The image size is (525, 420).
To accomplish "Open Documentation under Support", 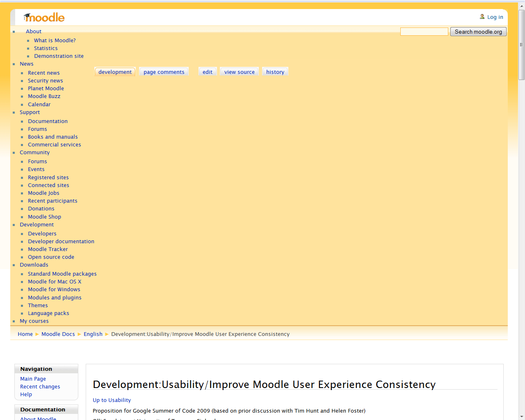I will [48, 121].
